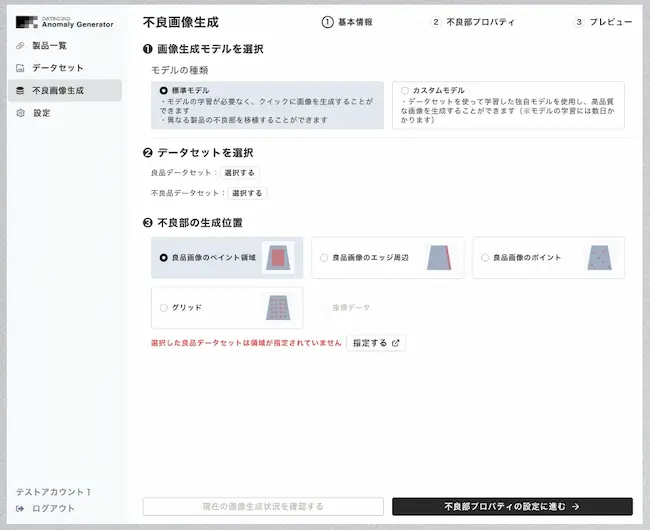Choose the グリッド radio option
Image resolution: width=650 pixels, height=530 pixels.
164,308
